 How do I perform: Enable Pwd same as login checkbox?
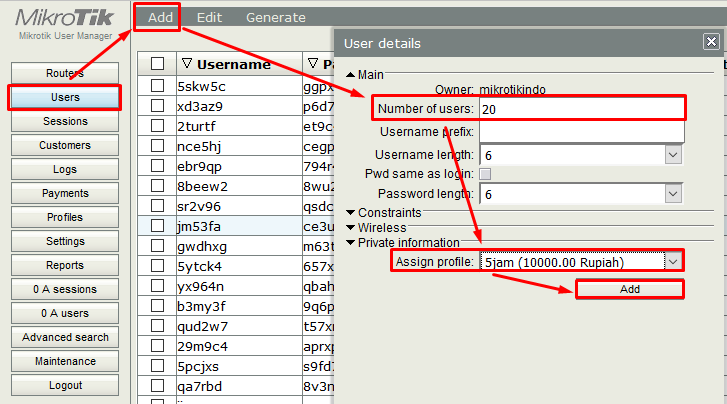(485, 174)
